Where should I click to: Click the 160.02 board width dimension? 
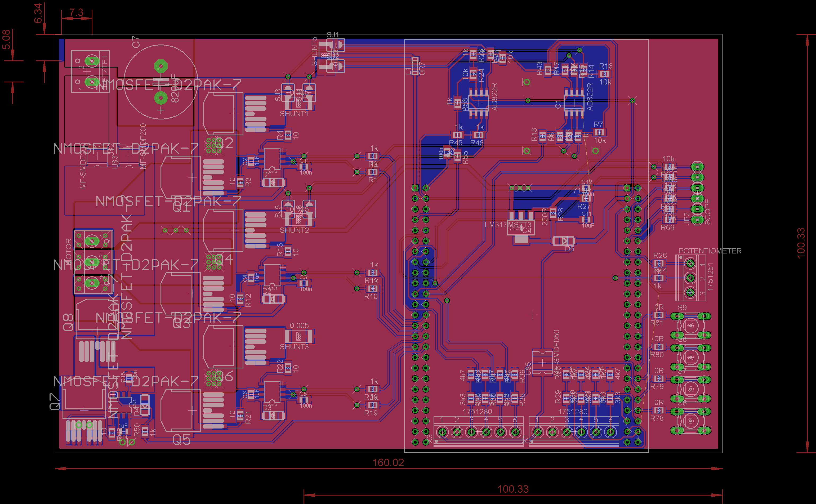pyautogui.click(x=388, y=462)
